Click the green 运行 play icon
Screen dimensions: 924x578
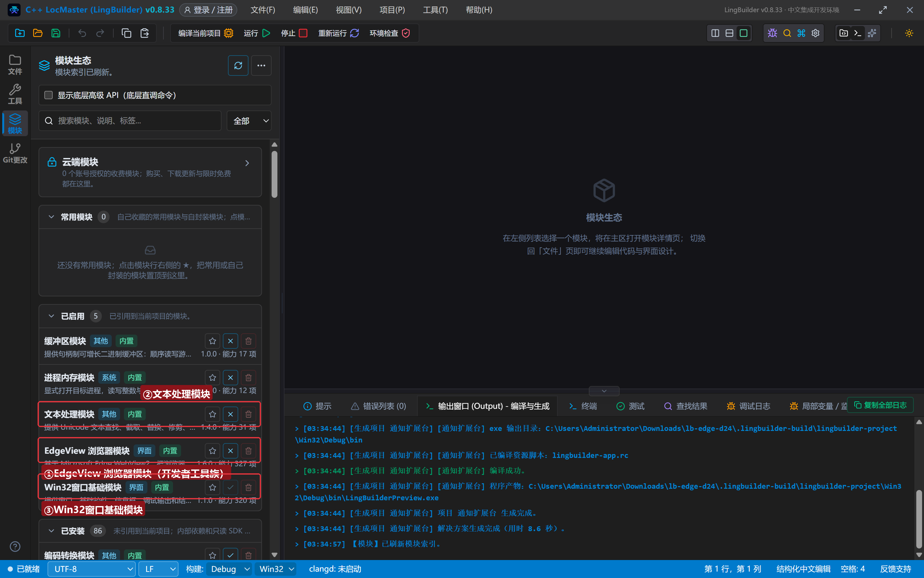point(266,33)
